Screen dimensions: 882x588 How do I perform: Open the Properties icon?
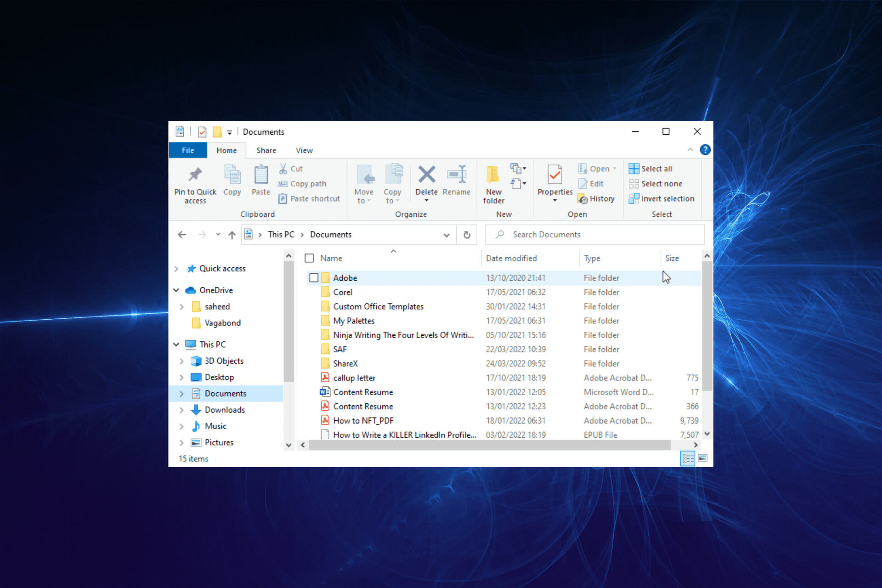click(554, 175)
